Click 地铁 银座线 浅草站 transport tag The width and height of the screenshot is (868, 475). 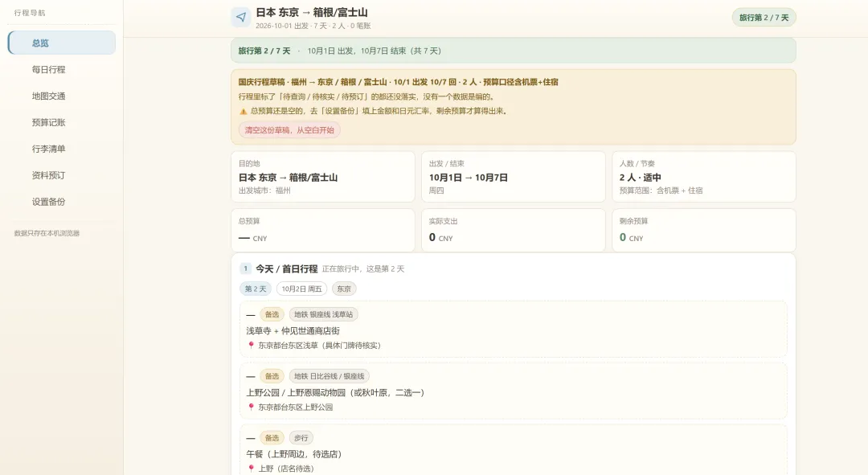(x=323, y=314)
